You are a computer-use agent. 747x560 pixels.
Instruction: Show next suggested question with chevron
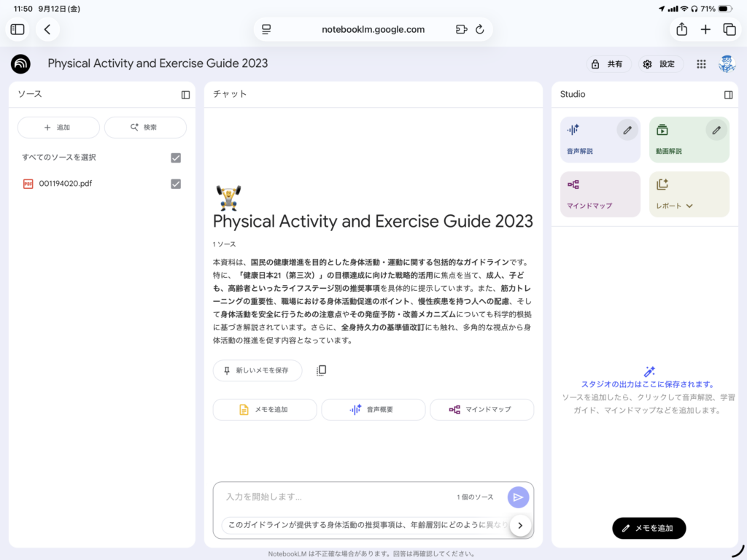520,525
